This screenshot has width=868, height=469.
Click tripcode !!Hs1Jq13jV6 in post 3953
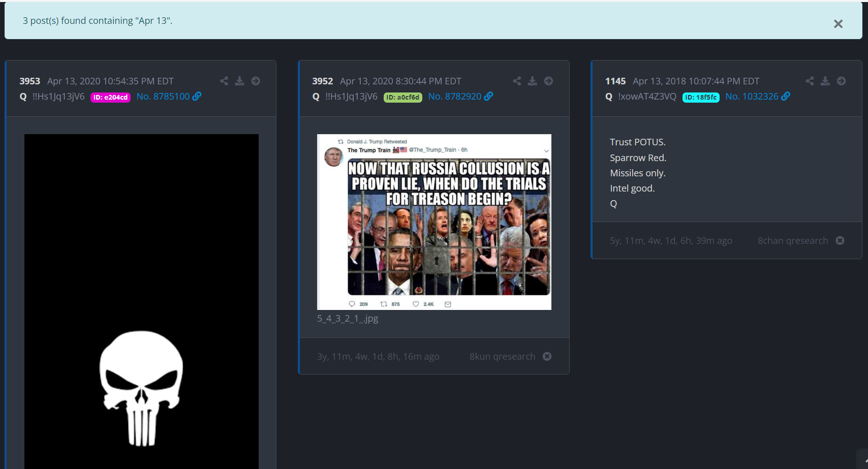[58, 96]
